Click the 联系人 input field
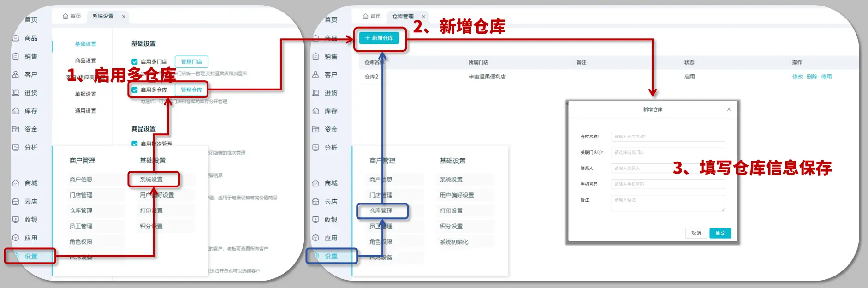The image size is (868, 288). 667,168
